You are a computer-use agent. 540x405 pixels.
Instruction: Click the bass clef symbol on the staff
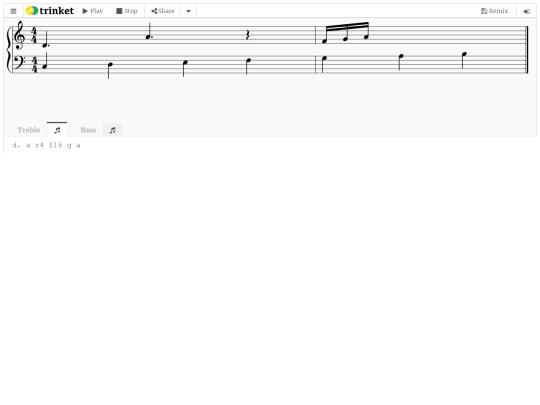[19, 63]
